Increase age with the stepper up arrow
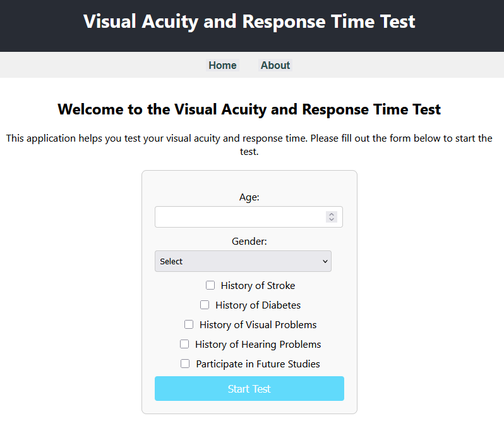This screenshot has width=504, height=423. (x=332, y=214)
